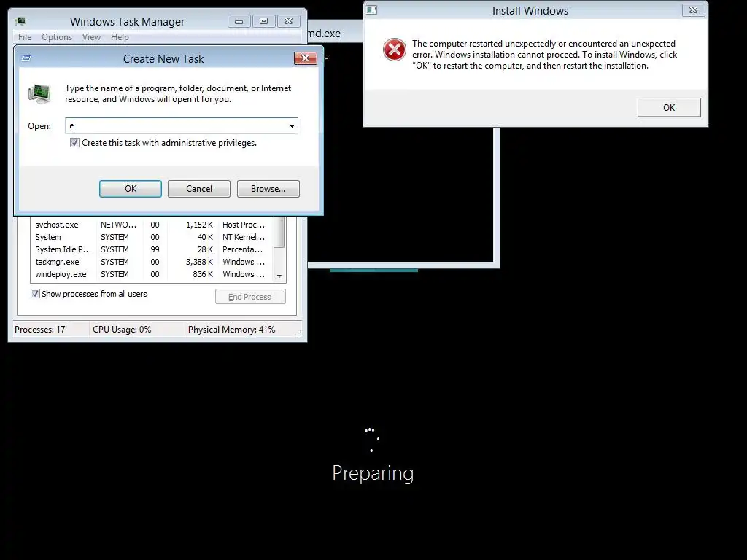This screenshot has height=560, width=747.
Task: Maximize the Windows Task Manager window
Action: [263, 21]
